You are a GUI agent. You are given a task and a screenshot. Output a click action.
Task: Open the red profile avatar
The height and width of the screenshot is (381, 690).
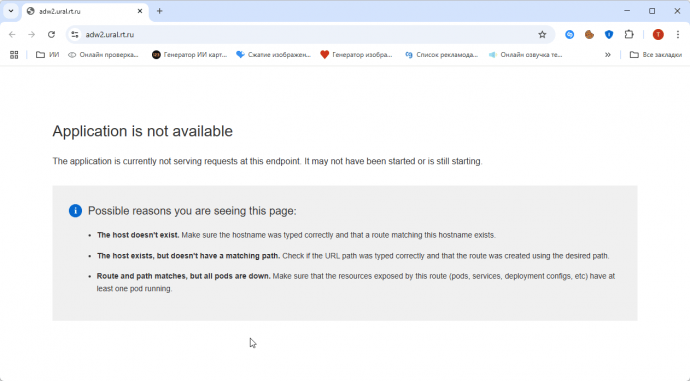(x=658, y=34)
